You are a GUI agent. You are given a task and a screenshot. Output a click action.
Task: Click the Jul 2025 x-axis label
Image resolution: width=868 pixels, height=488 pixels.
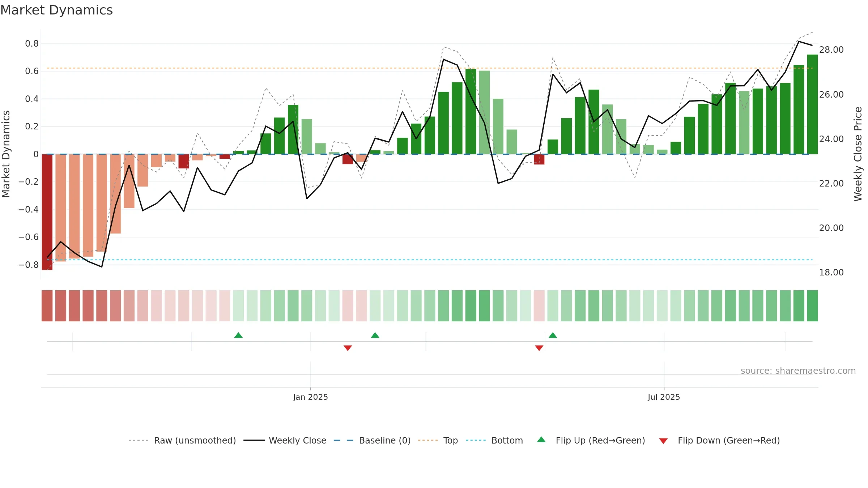pos(664,397)
